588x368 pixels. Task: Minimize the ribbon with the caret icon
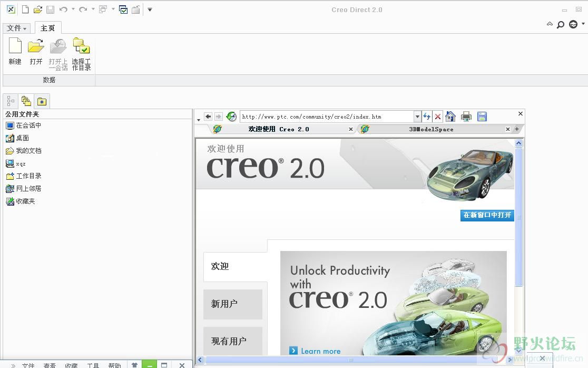tap(550, 24)
